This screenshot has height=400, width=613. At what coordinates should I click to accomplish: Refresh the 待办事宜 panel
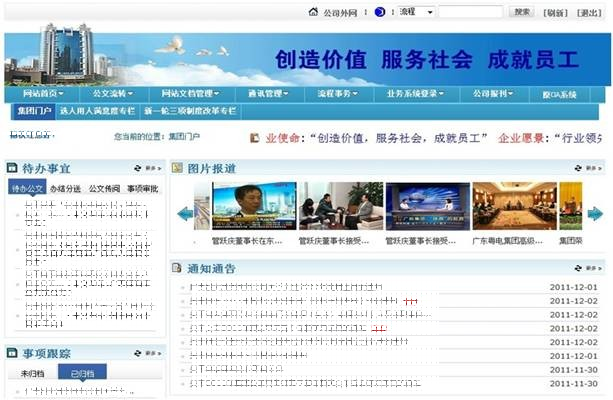click(138, 168)
